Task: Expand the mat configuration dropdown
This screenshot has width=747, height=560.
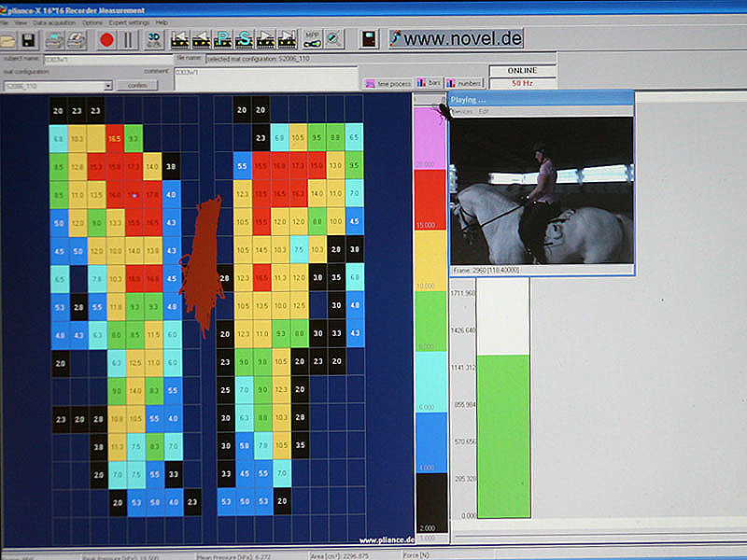Action: pyautogui.click(x=108, y=86)
